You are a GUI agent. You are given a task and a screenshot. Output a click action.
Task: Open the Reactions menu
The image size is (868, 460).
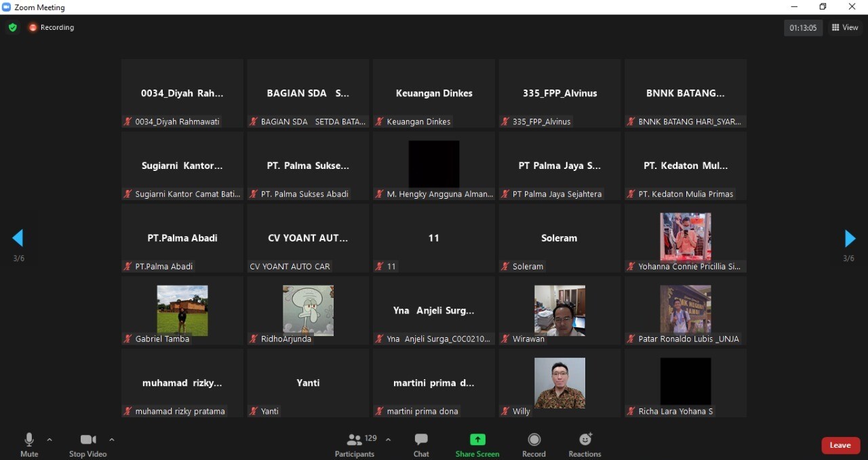coord(585,444)
